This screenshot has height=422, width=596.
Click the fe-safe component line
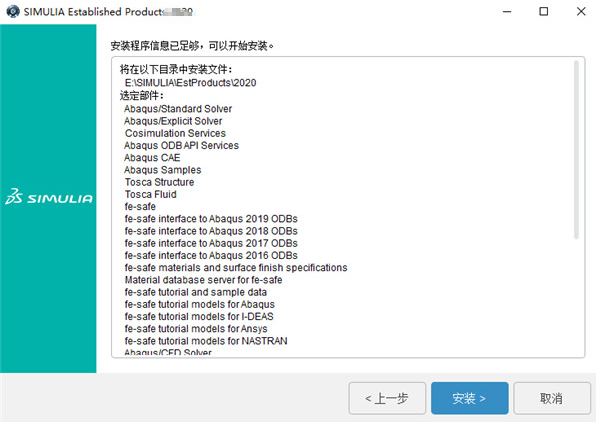140,206
